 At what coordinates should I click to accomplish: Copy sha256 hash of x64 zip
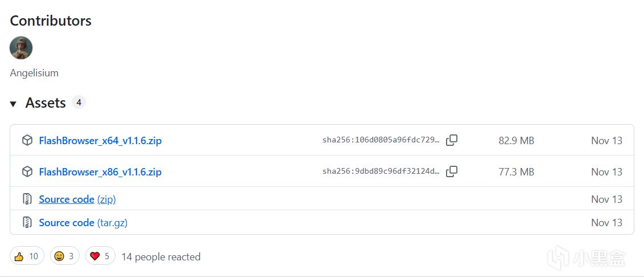coord(452,140)
